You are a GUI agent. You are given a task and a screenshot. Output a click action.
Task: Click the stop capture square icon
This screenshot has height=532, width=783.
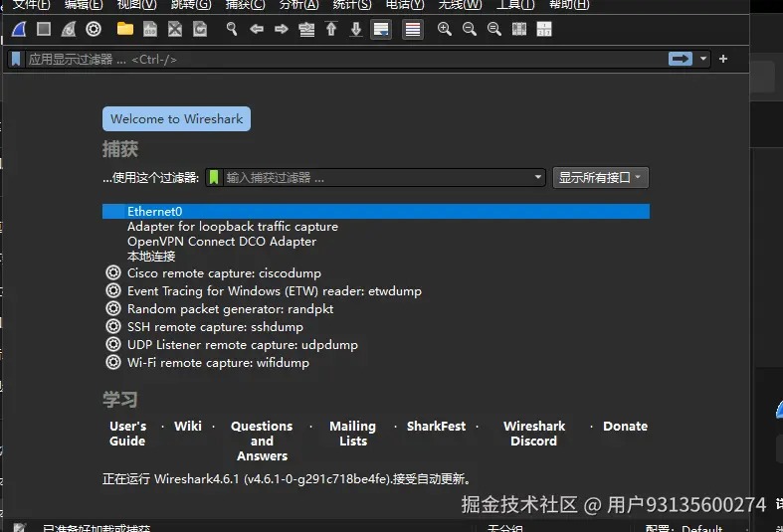pos(44,29)
